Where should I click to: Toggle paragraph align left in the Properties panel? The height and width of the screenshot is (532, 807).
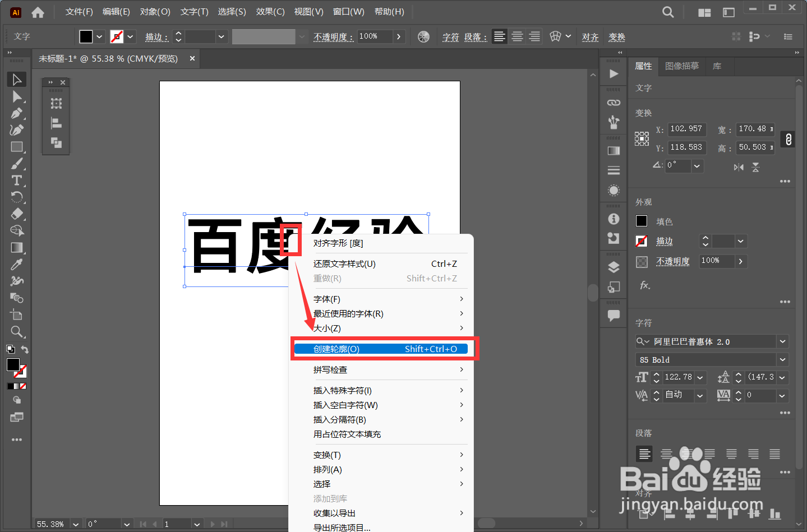pyautogui.click(x=645, y=454)
